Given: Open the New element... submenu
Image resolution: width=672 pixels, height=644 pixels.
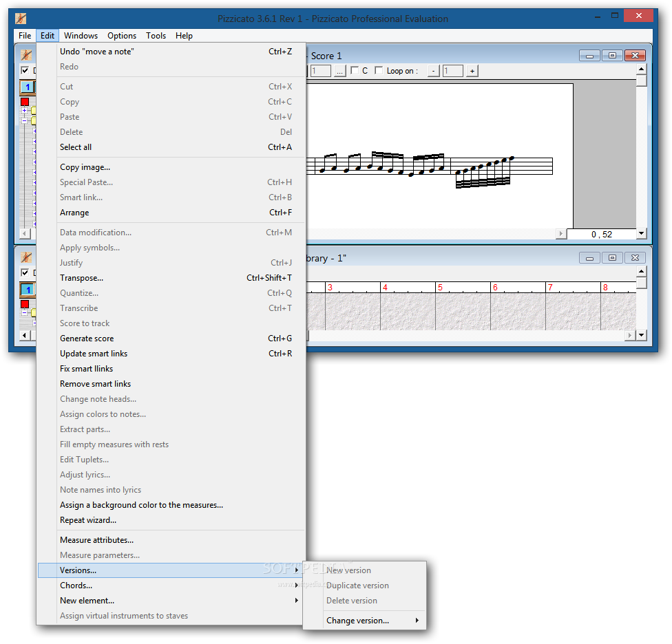Looking at the screenshot, I should point(171,601).
